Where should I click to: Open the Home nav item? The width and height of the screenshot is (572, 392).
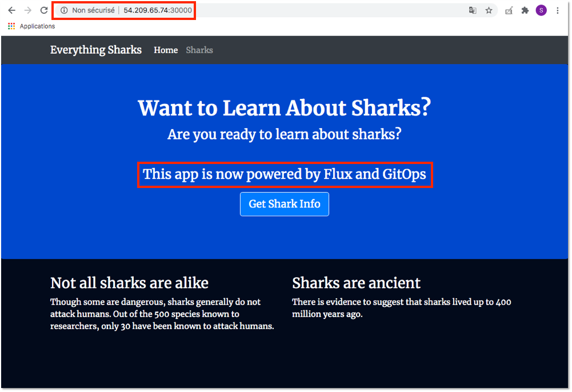click(166, 50)
